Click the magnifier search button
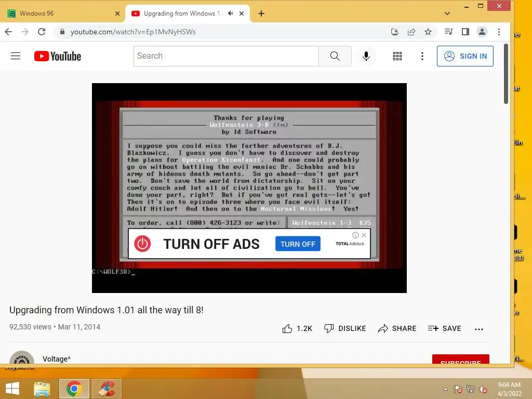Viewport: 532px width, 399px height. tap(335, 56)
